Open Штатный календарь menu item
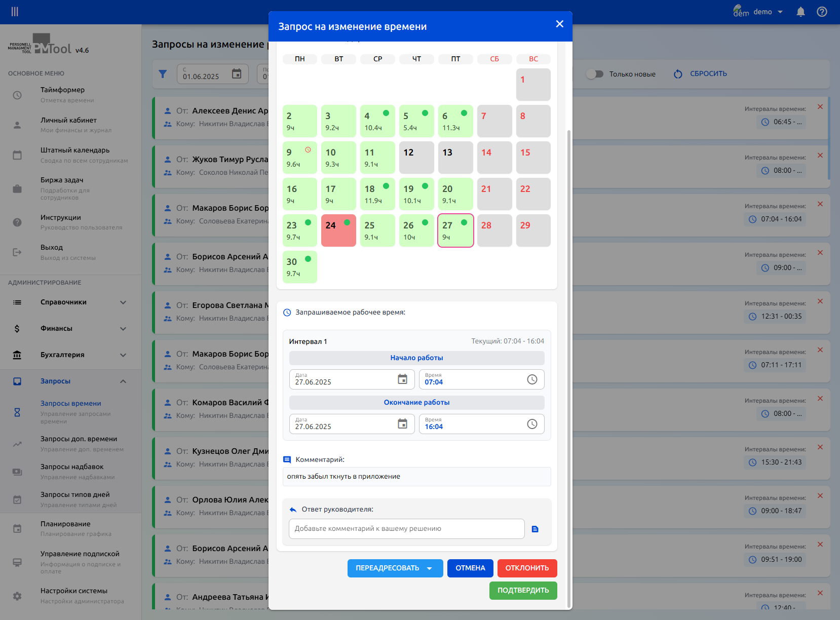The image size is (840, 620). (70, 154)
